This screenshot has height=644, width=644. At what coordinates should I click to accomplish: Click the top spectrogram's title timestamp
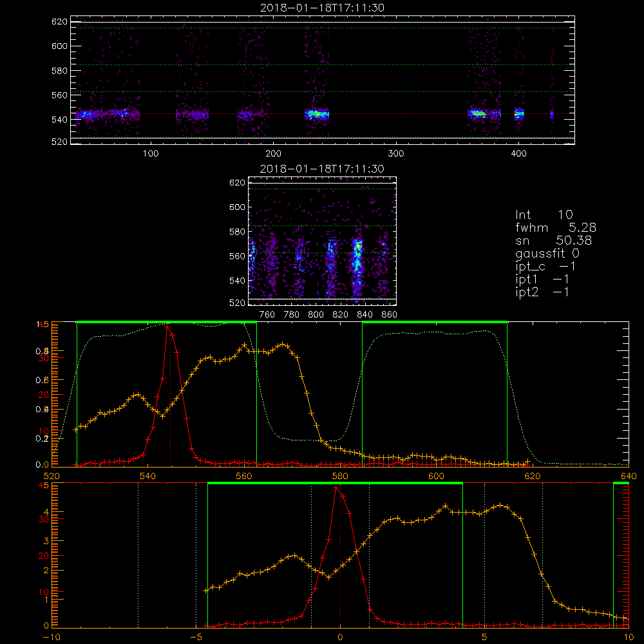tap(323, 8)
